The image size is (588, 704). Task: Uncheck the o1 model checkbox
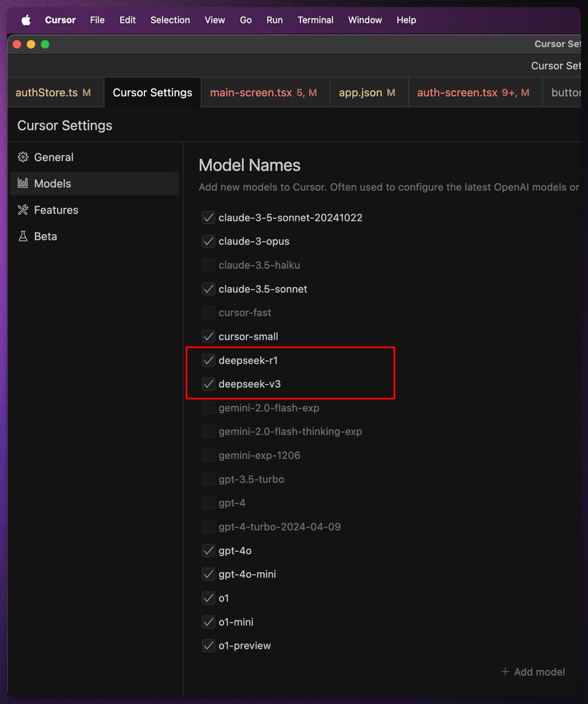point(208,598)
